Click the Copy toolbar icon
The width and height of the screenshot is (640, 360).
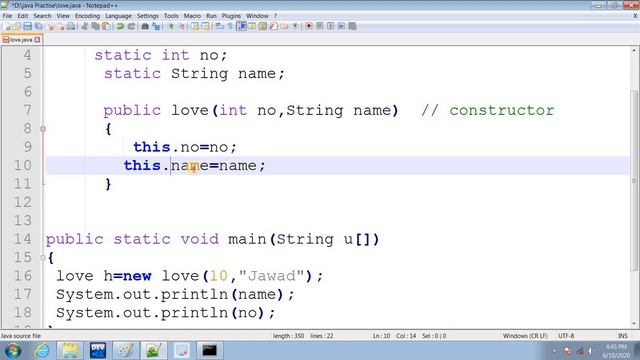(x=95, y=27)
